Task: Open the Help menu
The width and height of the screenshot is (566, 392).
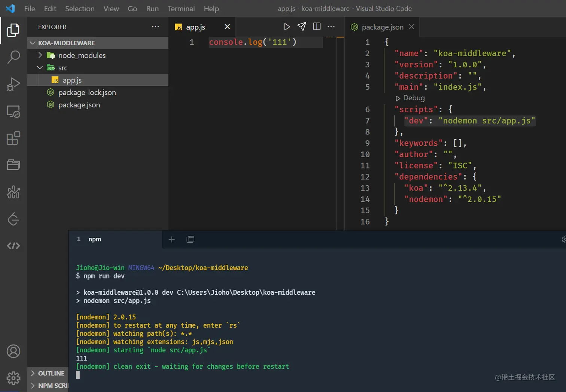Action: click(x=211, y=9)
